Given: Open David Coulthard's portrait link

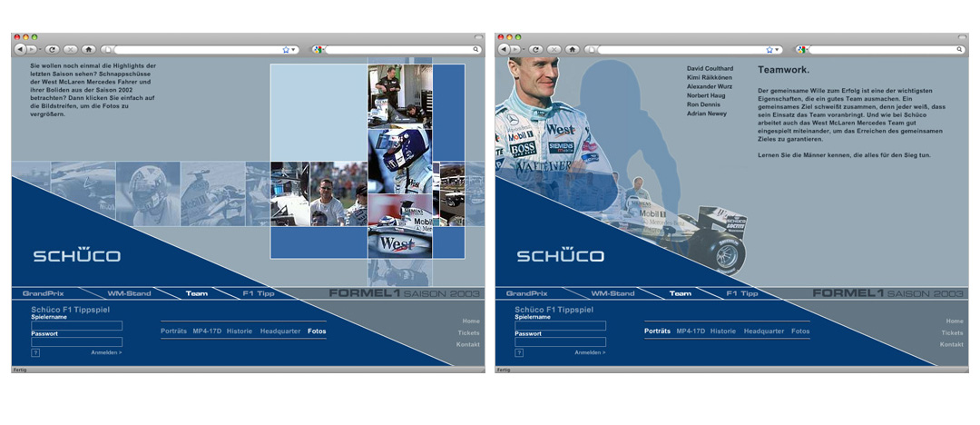Looking at the screenshot, I should pyautogui.click(x=710, y=68).
